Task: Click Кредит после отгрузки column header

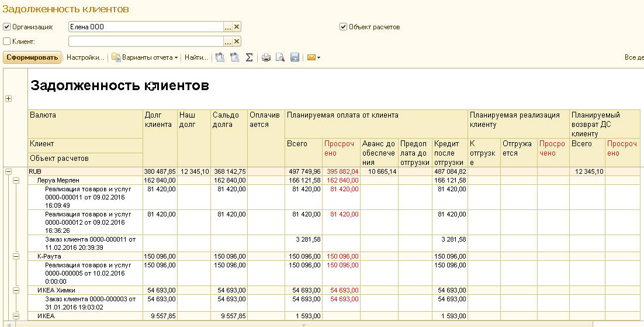Action: pyautogui.click(x=450, y=153)
